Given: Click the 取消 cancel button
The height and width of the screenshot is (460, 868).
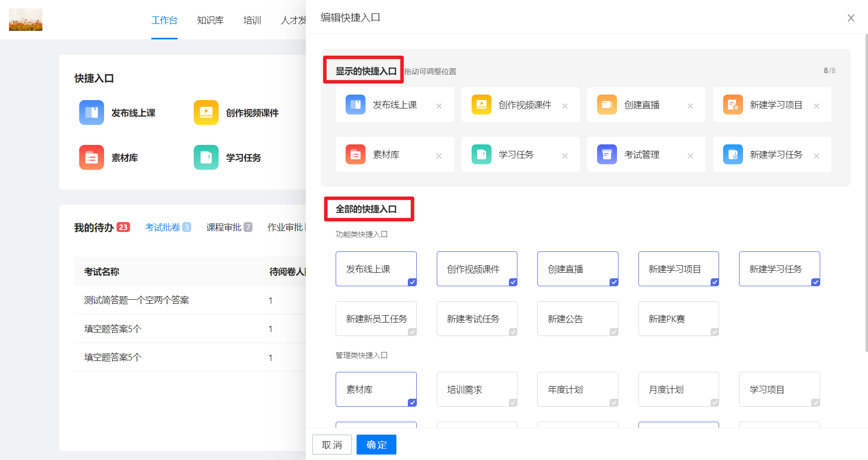Looking at the screenshot, I should (x=332, y=445).
